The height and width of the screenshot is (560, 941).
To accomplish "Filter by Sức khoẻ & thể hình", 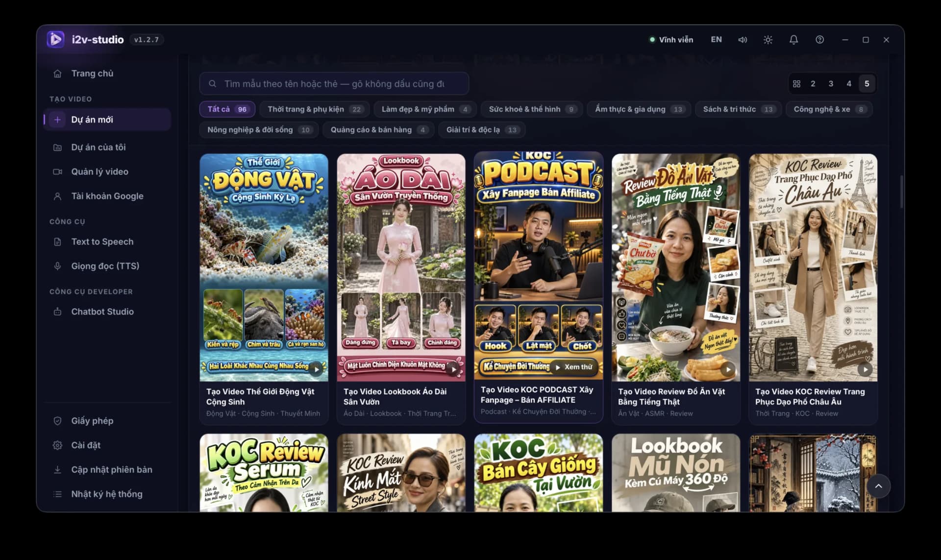I will [x=532, y=109].
